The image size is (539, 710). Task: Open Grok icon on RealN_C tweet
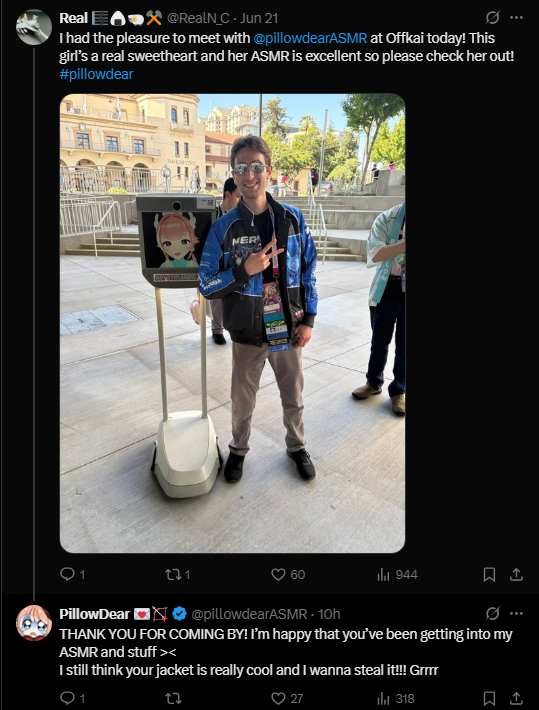point(492,18)
